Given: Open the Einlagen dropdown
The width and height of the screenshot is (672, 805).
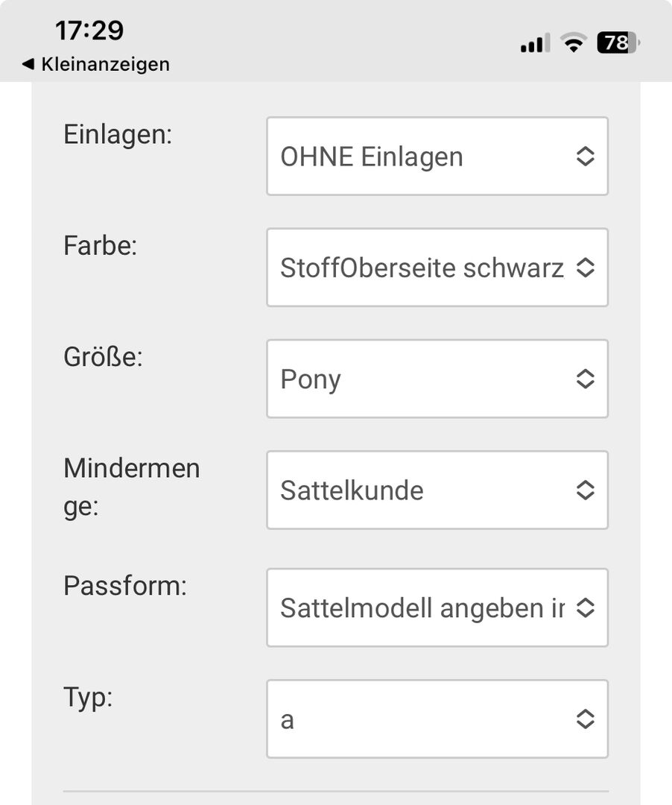Looking at the screenshot, I should pyautogui.click(x=437, y=157).
